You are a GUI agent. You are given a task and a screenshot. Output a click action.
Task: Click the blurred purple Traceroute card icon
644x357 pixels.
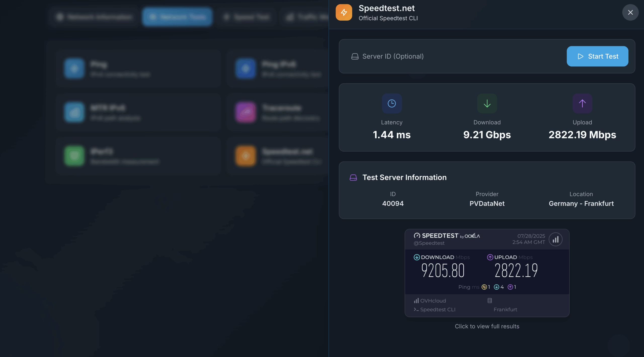pos(246,112)
